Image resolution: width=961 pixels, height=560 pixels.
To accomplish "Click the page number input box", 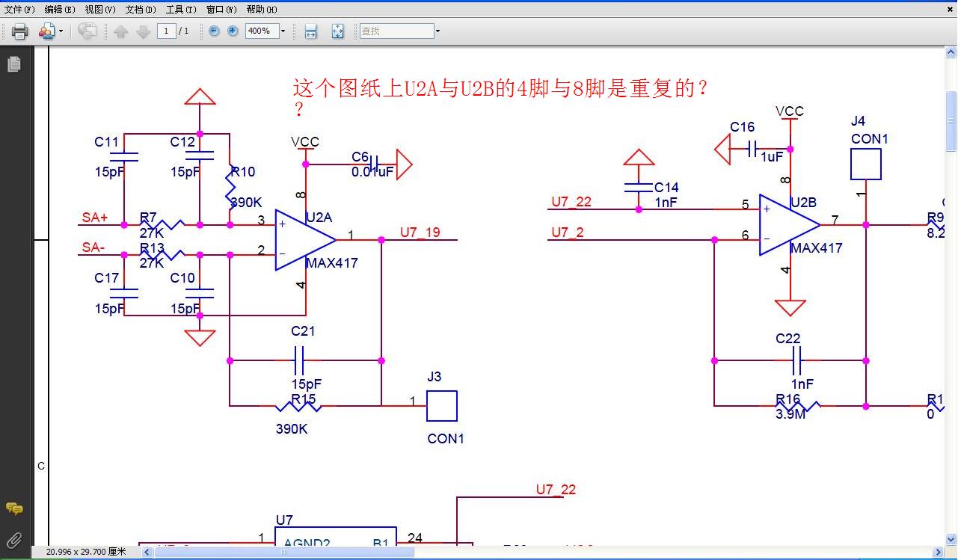I will pyautogui.click(x=166, y=31).
